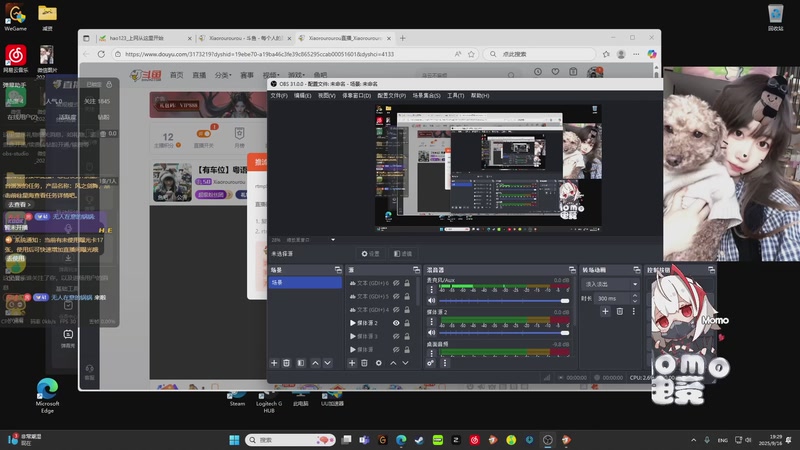800x450 pixels.
Task: Move scene down with the down arrow
Action: [x=328, y=363]
